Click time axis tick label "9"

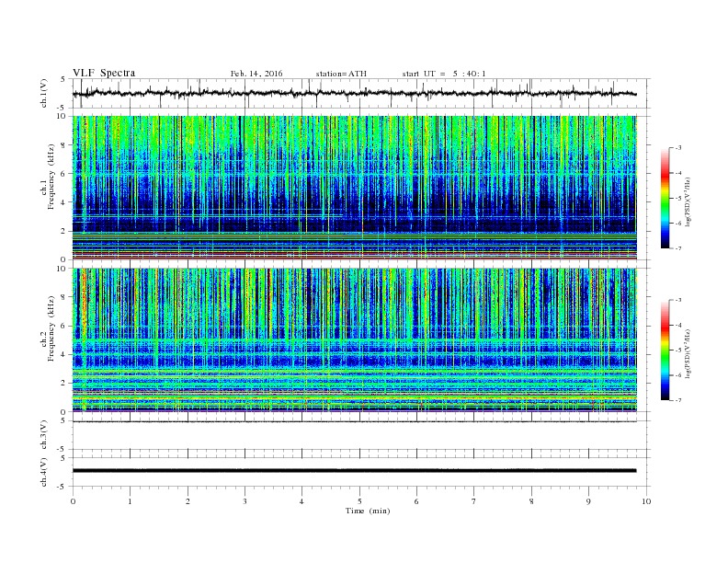coord(588,501)
